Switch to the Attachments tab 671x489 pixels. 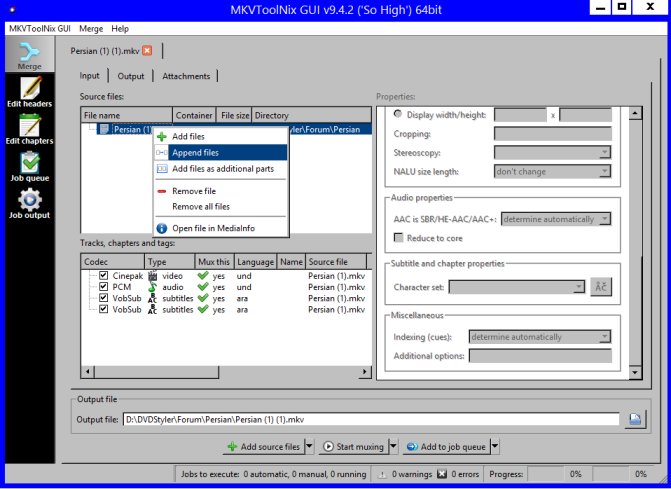[x=186, y=76]
